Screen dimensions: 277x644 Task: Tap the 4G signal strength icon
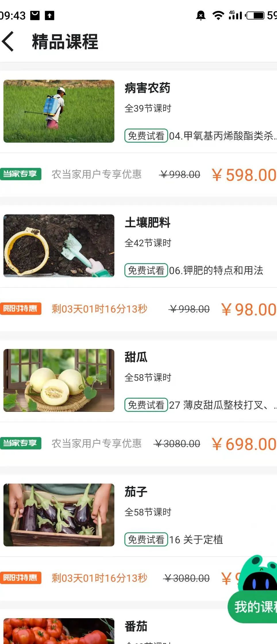coord(235,15)
